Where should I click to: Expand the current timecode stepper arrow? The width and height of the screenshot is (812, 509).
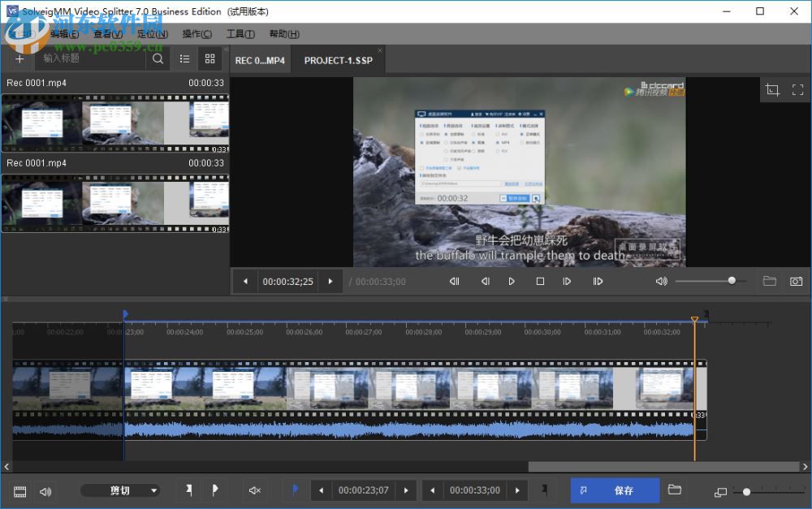pos(330,281)
